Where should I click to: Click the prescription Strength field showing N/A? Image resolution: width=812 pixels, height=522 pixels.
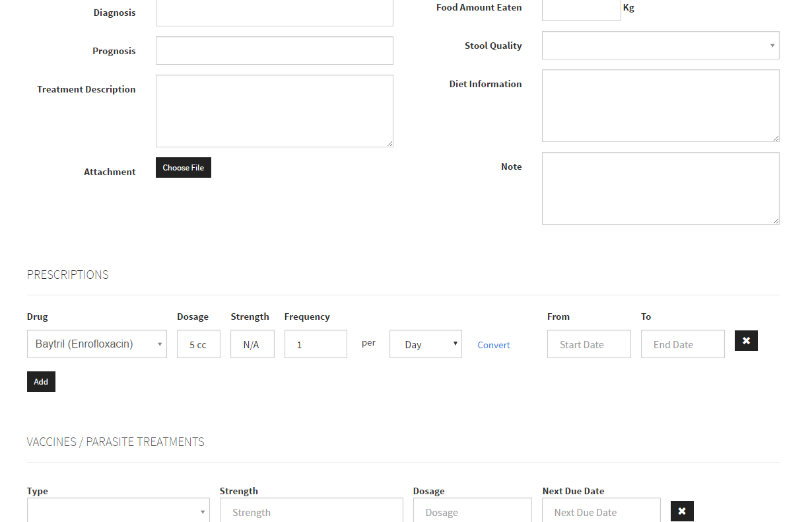coord(252,344)
